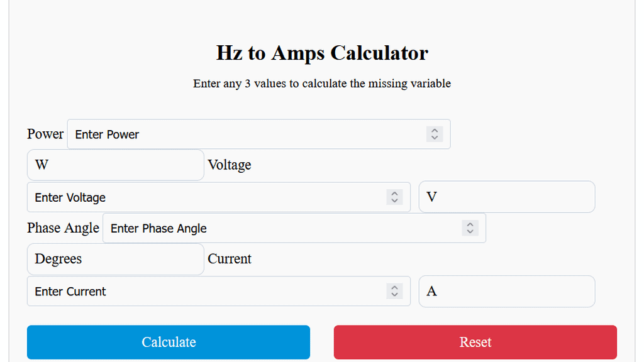
Task: Open the Degrees phase angle unit selector
Action: pyautogui.click(x=115, y=259)
